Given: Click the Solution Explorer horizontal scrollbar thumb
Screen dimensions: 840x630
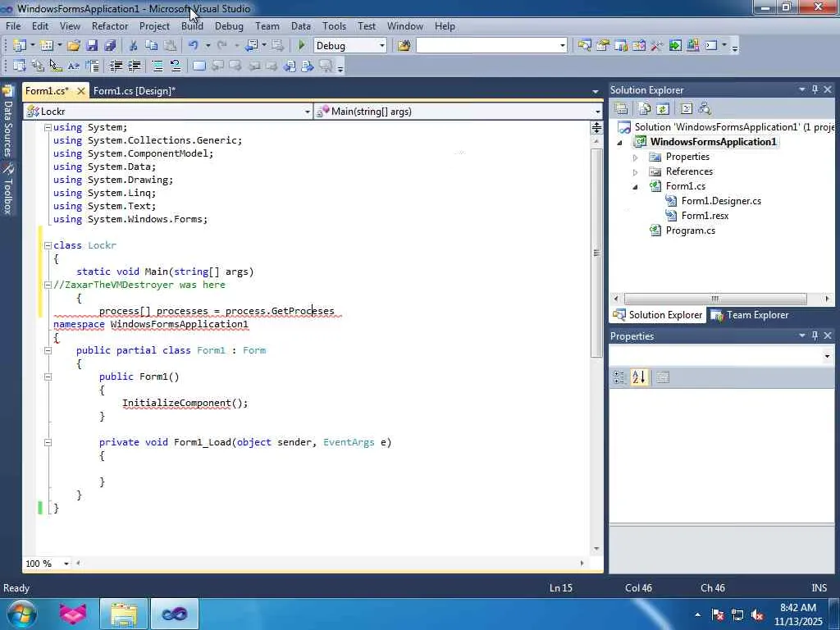Looking at the screenshot, I should [x=715, y=299].
